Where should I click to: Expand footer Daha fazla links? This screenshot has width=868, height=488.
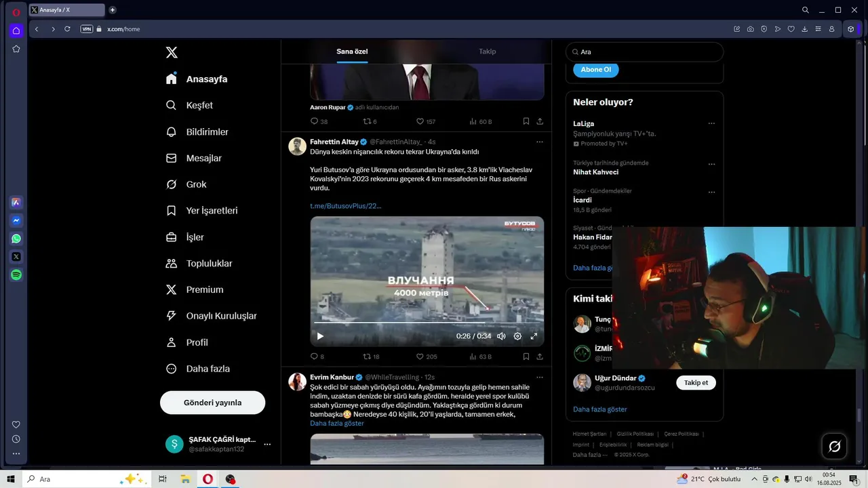click(590, 455)
